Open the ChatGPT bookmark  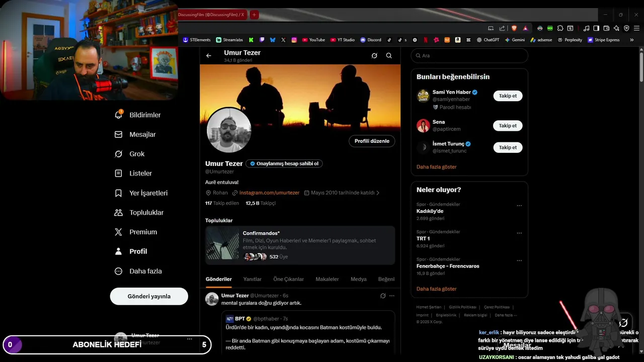(x=488, y=40)
